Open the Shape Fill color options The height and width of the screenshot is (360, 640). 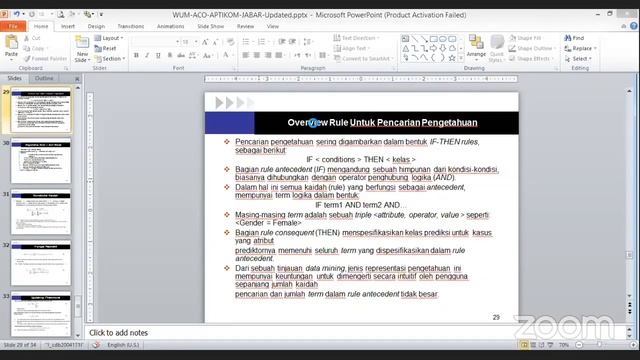tap(526, 38)
